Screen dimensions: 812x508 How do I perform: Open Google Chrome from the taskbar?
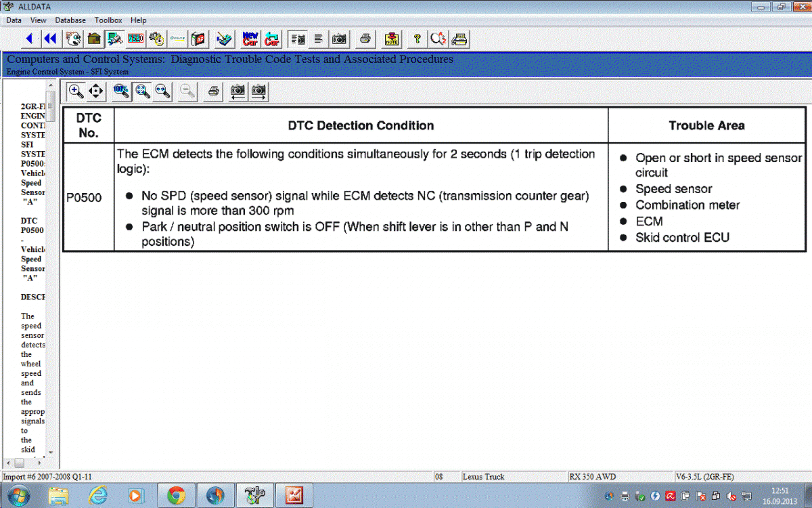coord(176,495)
